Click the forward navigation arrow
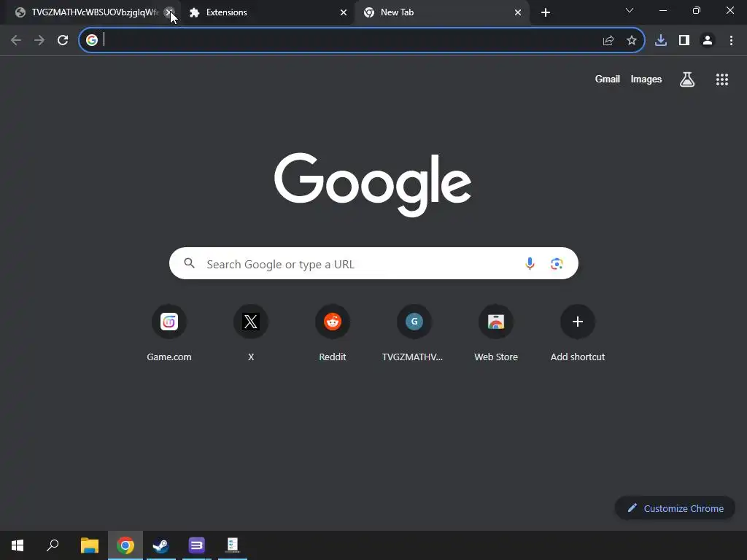Screen dimensions: 747x560 click(39, 41)
